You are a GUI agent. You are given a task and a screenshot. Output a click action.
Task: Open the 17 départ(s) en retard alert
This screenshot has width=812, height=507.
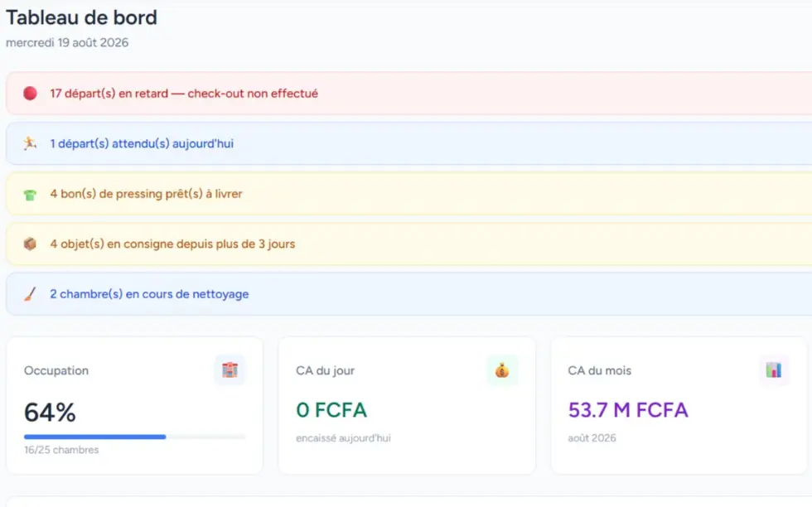coord(409,94)
